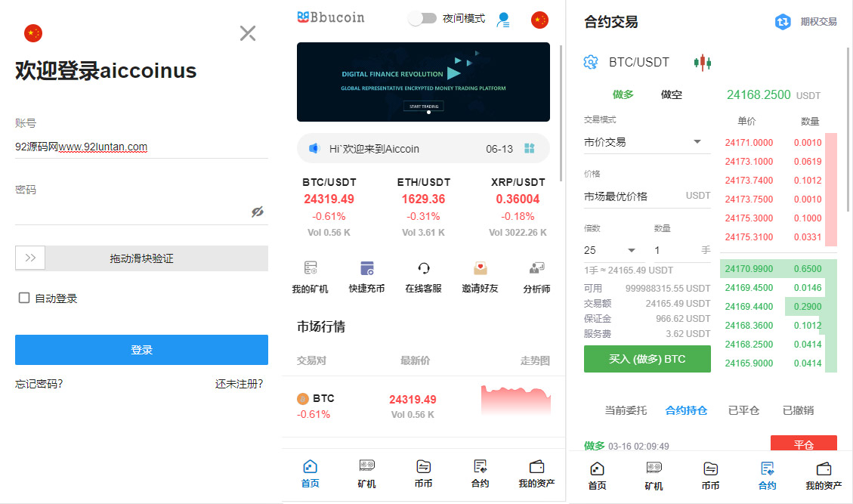Click 邀请好友 invite friends icon
Viewport: 853px width, 504px height.
tap(480, 269)
